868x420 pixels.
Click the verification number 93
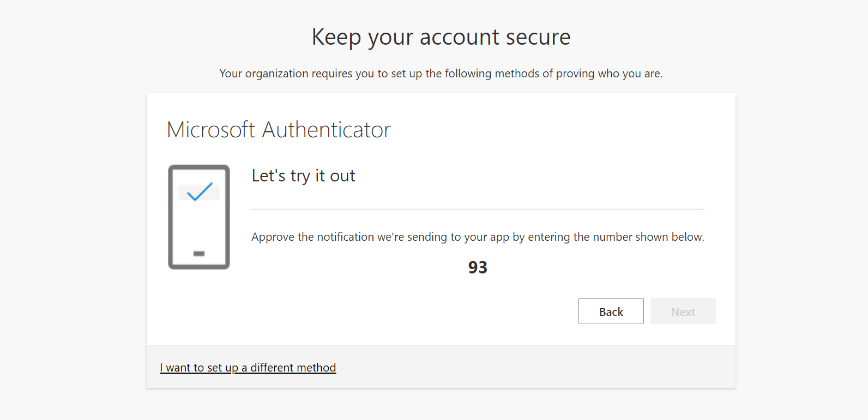tap(478, 267)
